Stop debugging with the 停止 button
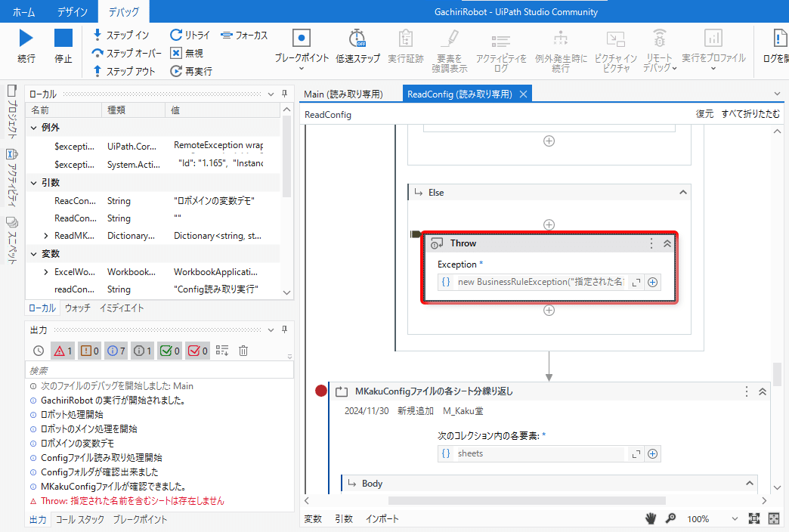This screenshot has height=532, width=789. pos(63,46)
